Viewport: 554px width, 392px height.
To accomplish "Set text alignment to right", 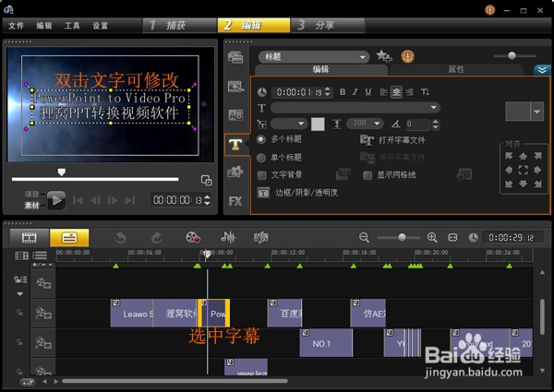I will point(409,92).
